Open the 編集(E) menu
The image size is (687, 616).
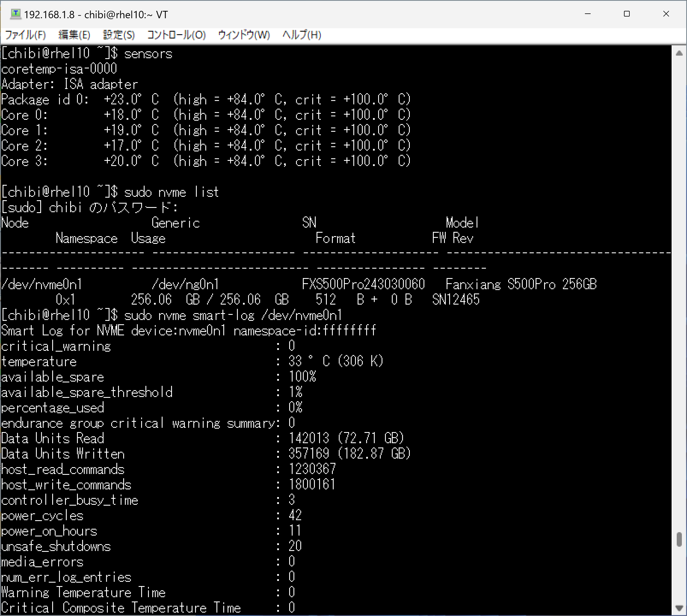coord(74,35)
